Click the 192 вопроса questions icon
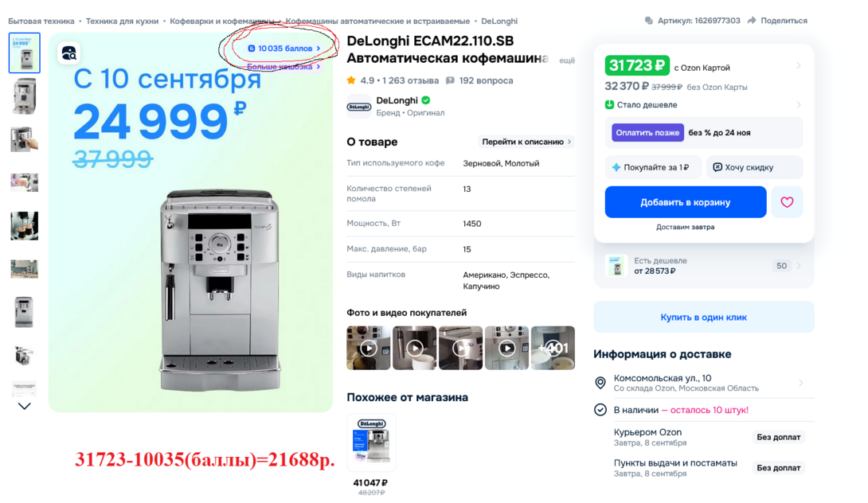This screenshot has height=503, width=868. tap(450, 81)
